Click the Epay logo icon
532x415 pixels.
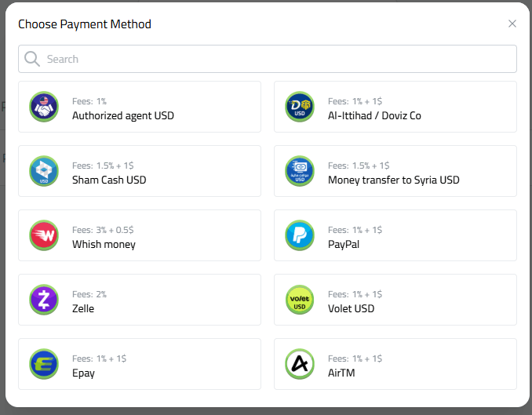[44, 364]
